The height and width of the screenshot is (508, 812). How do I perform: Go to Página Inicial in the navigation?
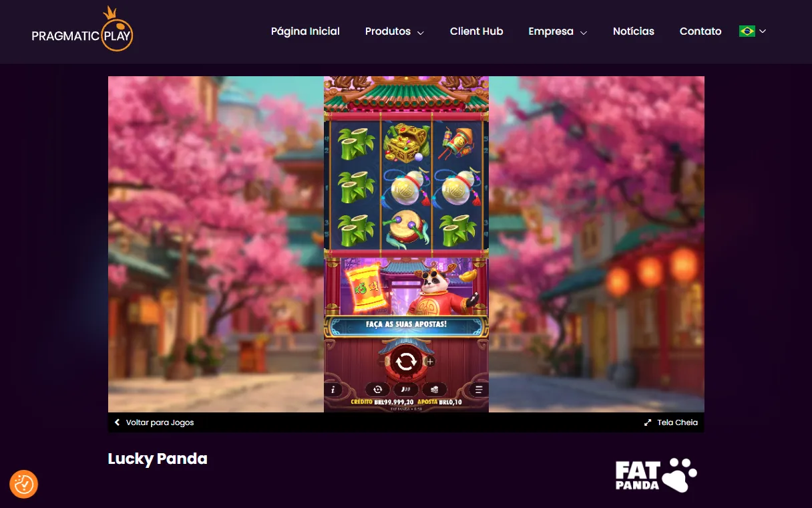pos(304,31)
